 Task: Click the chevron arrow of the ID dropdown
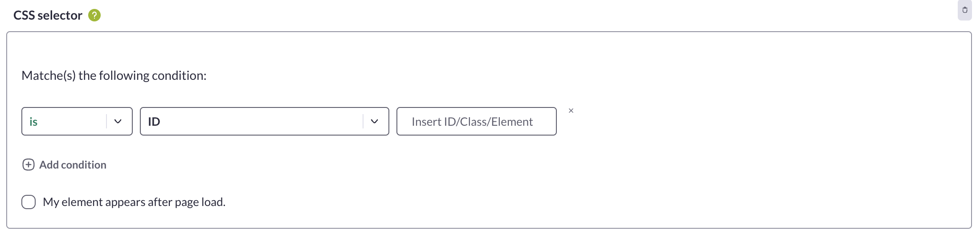[375, 121]
